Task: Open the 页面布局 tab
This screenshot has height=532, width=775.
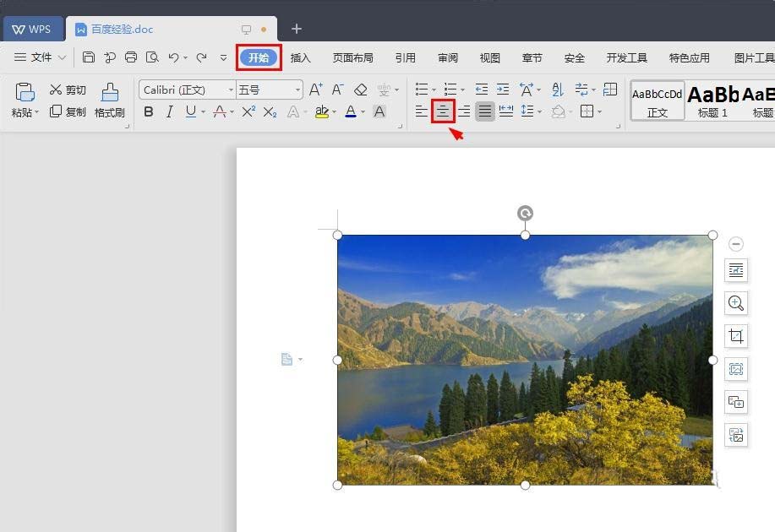Action: [352, 57]
